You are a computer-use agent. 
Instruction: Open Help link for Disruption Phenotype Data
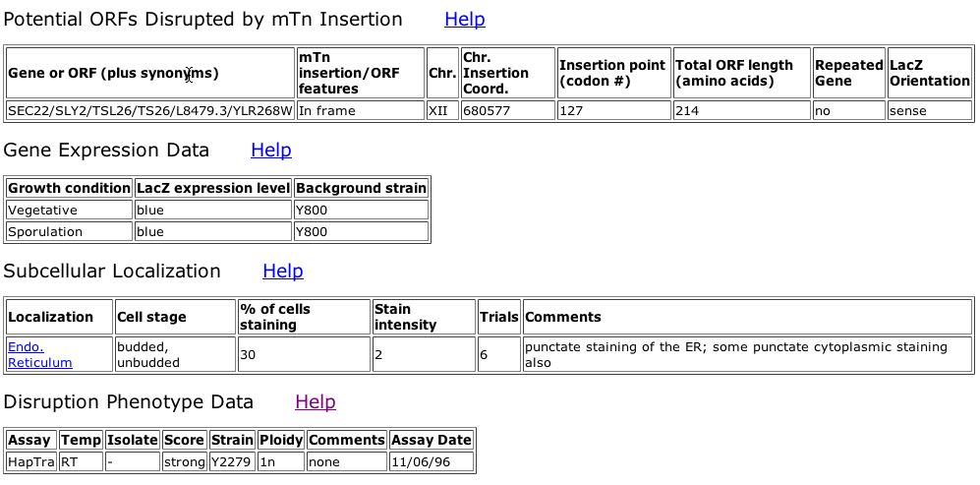tap(315, 401)
